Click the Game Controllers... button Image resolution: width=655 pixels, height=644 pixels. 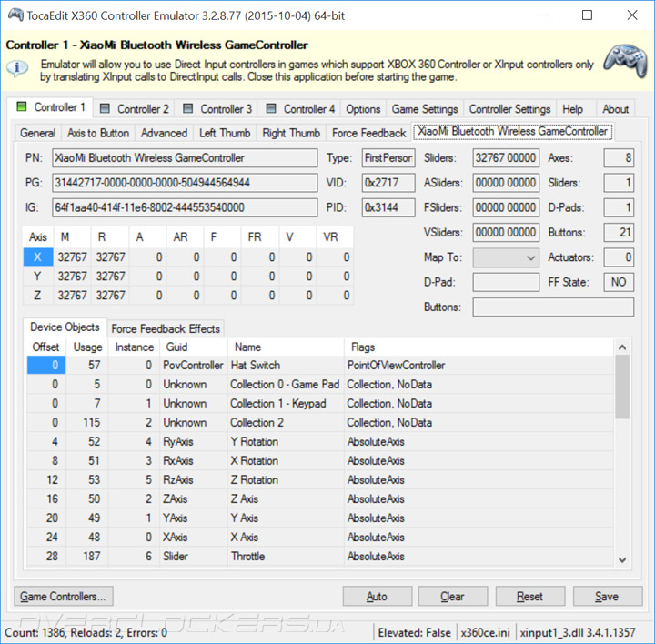coord(64,597)
